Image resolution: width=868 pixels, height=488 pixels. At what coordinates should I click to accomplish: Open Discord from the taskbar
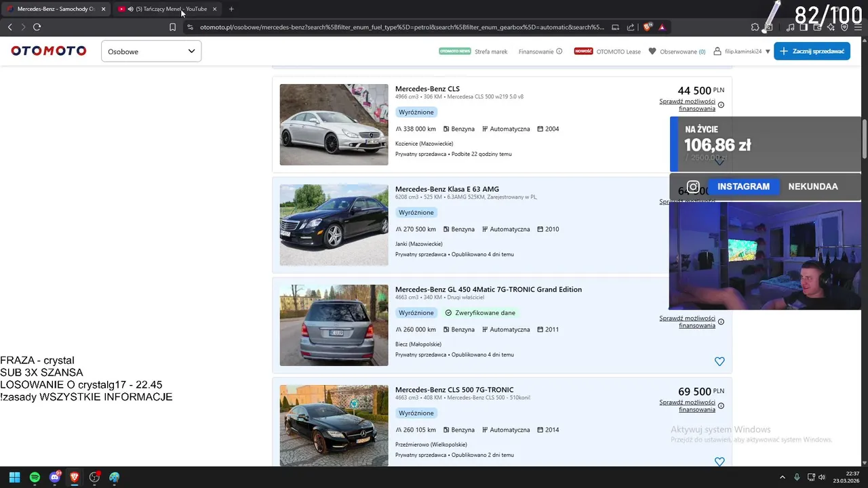pos(55,477)
